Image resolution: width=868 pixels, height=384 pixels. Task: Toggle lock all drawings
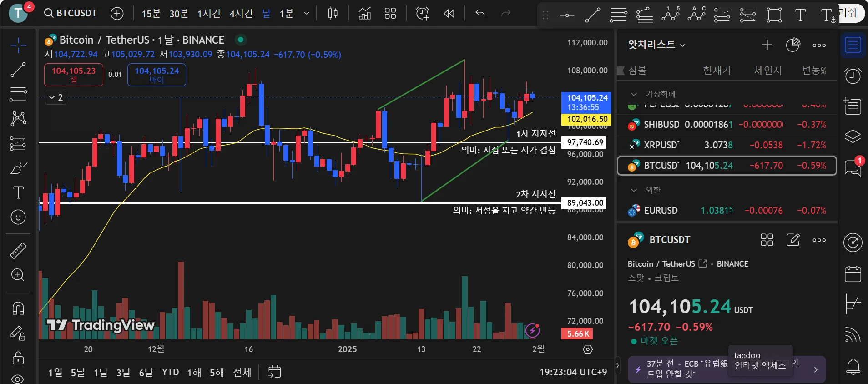pyautogui.click(x=18, y=358)
